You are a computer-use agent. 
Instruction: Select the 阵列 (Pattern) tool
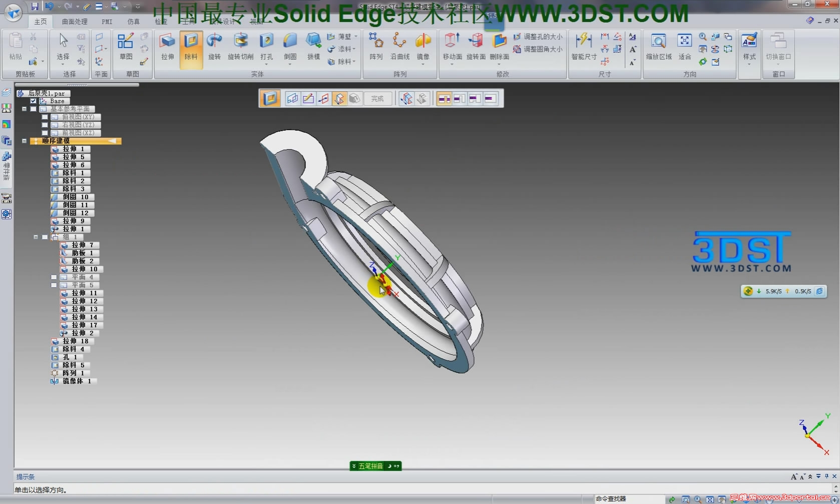(375, 44)
